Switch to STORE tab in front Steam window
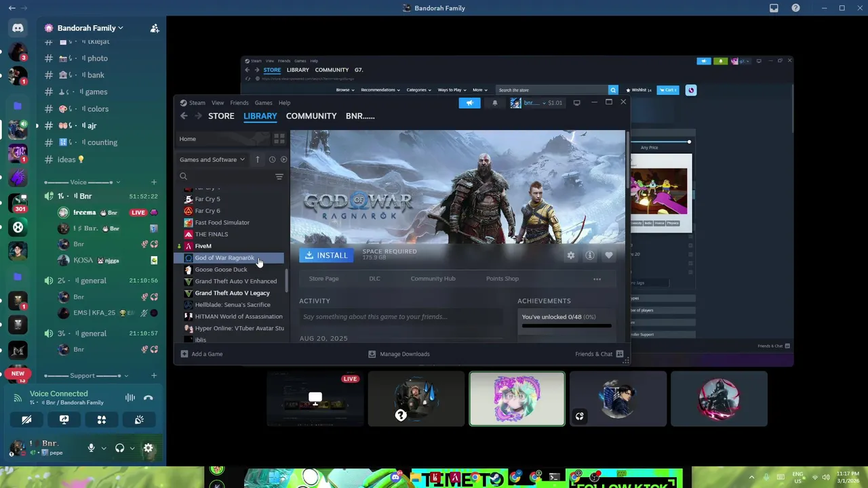The width and height of the screenshot is (868, 488). tap(221, 116)
